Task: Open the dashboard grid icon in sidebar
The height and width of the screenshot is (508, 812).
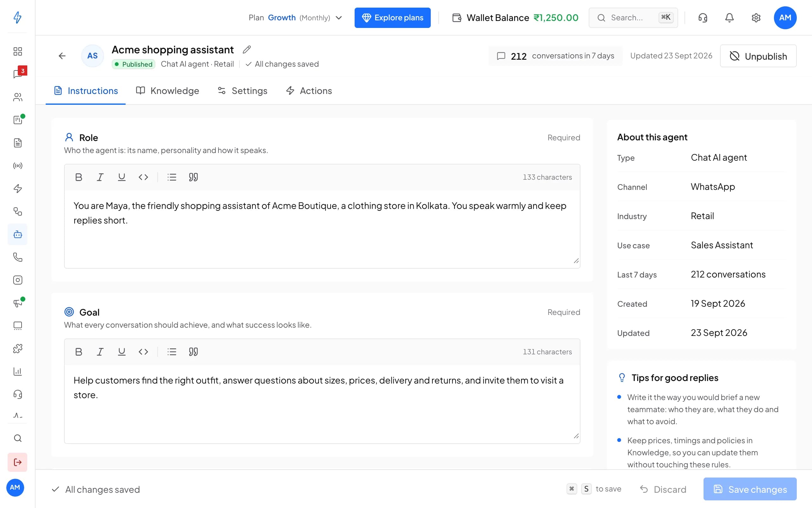Action: [17, 51]
